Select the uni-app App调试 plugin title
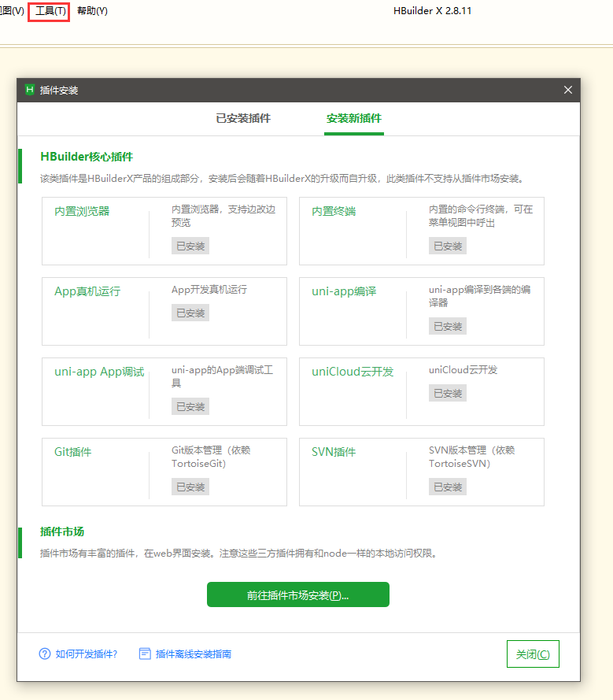This screenshot has width=613, height=700. point(99,372)
